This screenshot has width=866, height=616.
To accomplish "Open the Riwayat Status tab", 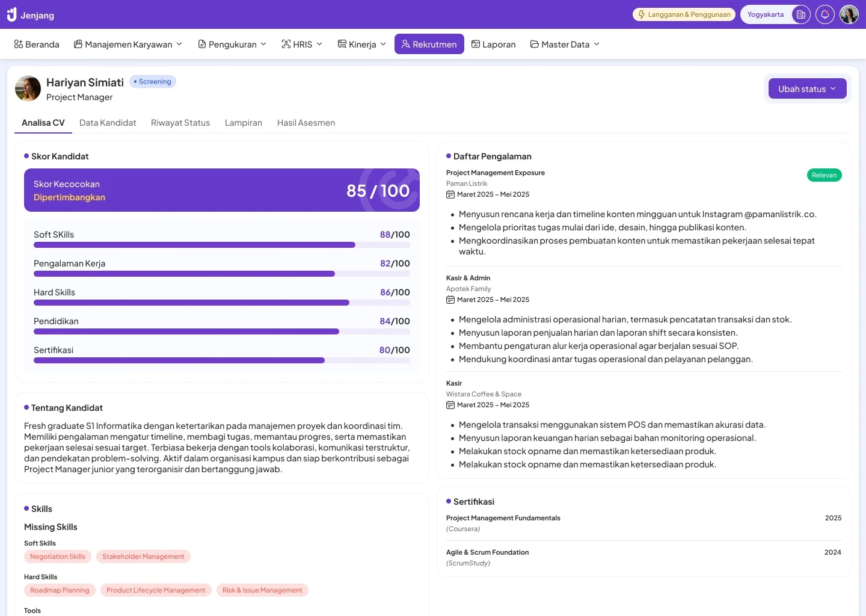I will [x=180, y=123].
